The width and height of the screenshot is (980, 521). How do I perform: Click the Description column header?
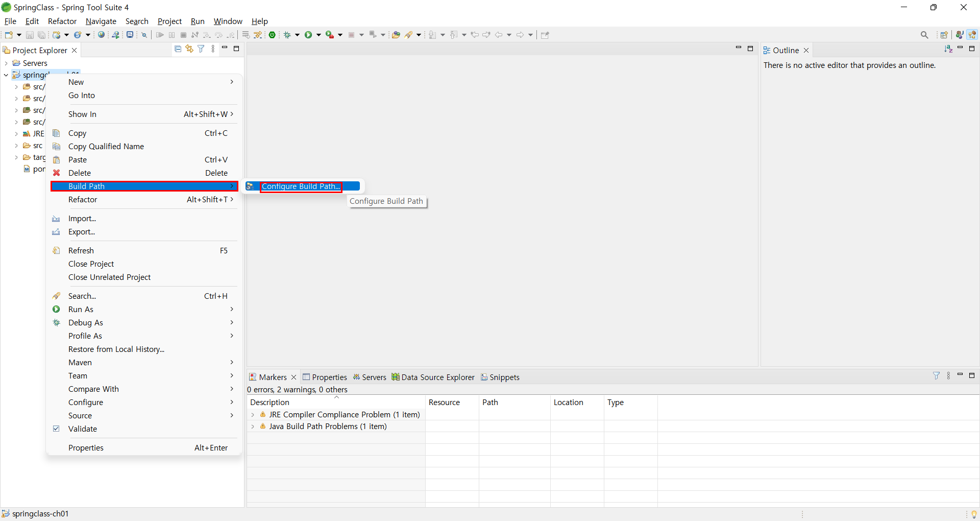(336, 402)
